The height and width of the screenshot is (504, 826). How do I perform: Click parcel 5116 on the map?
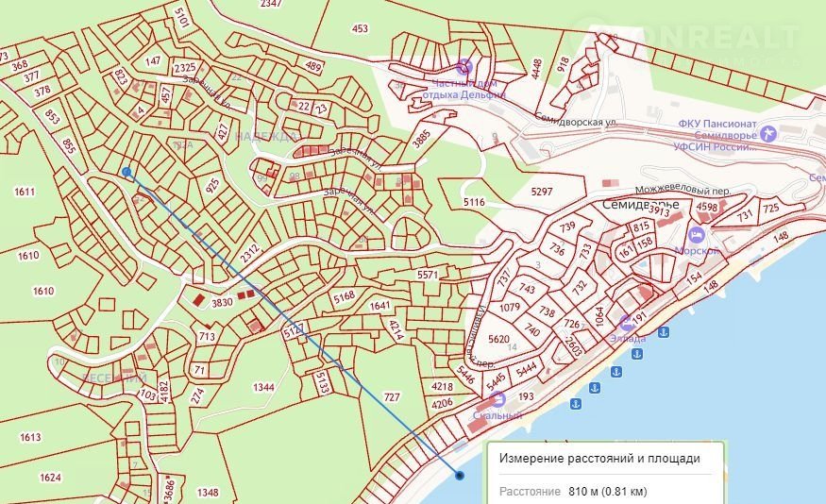474,202
